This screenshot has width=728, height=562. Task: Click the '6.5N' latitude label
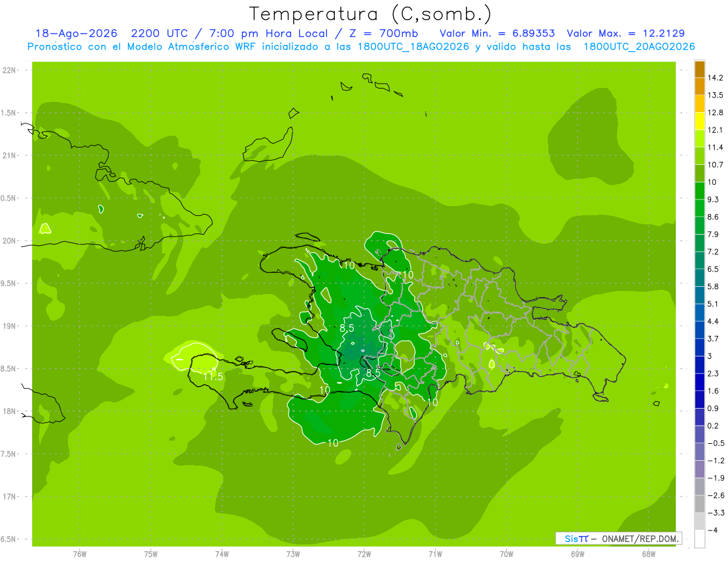(x=8, y=539)
